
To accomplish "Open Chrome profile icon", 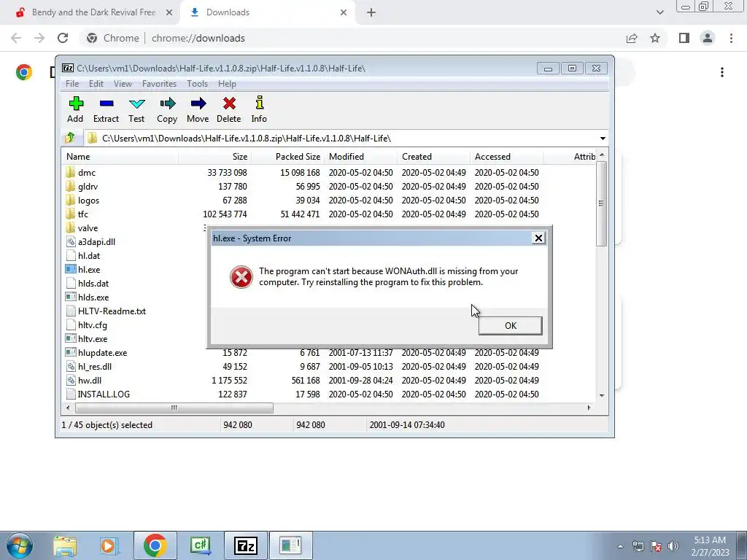I will point(708,38).
